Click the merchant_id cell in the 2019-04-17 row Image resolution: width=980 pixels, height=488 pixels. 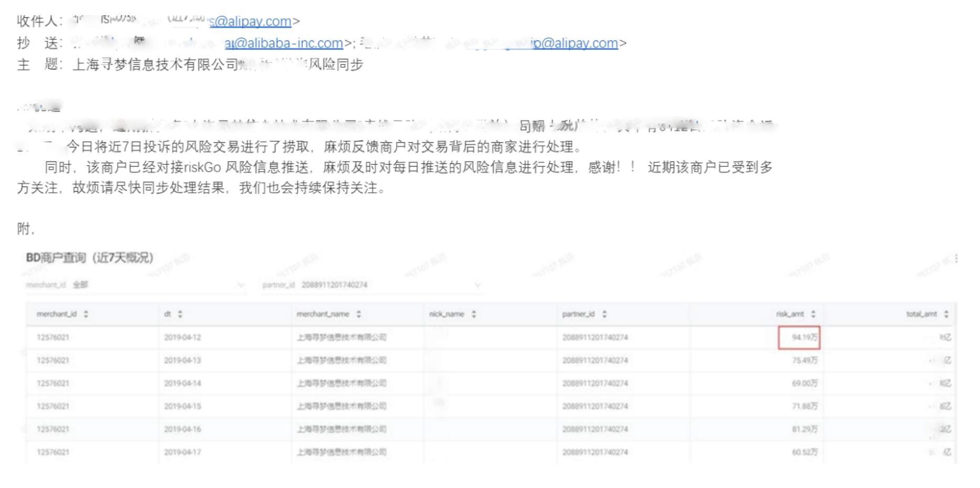click(x=53, y=452)
